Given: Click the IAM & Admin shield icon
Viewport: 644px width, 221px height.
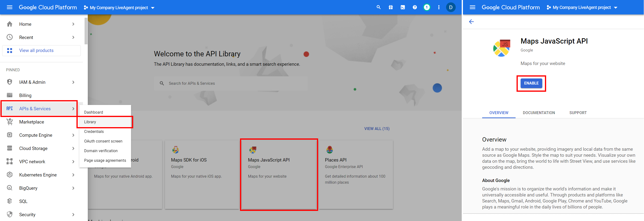Looking at the screenshot, I should point(10,82).
